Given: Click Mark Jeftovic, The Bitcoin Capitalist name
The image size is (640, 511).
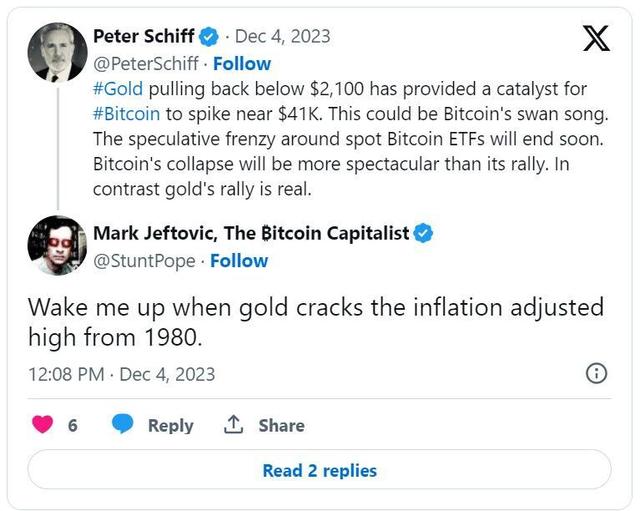Looking at the screenshot, I should [251, 233].
